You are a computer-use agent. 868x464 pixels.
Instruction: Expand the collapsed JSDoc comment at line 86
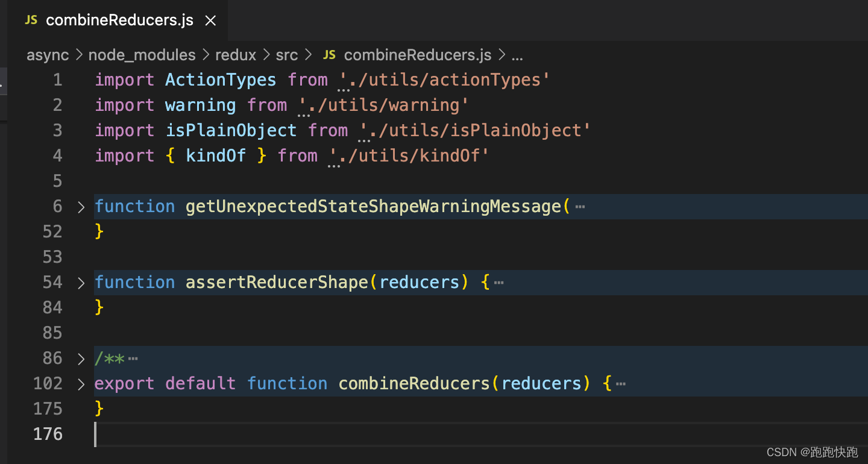81,357
